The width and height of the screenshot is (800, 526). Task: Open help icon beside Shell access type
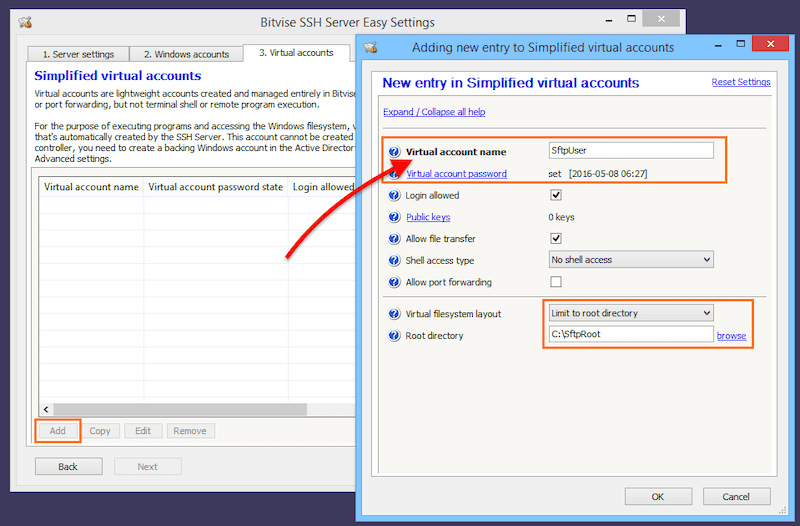394,260
